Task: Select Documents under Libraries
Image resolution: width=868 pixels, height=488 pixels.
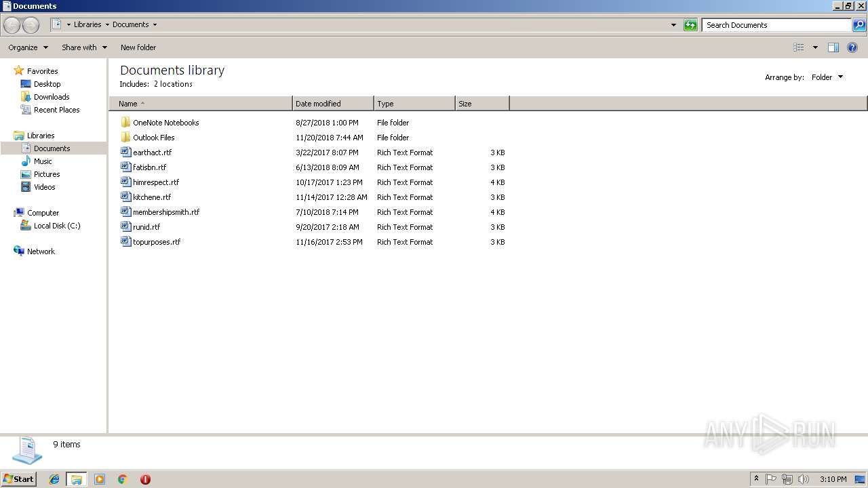Action: pos(53,148)
